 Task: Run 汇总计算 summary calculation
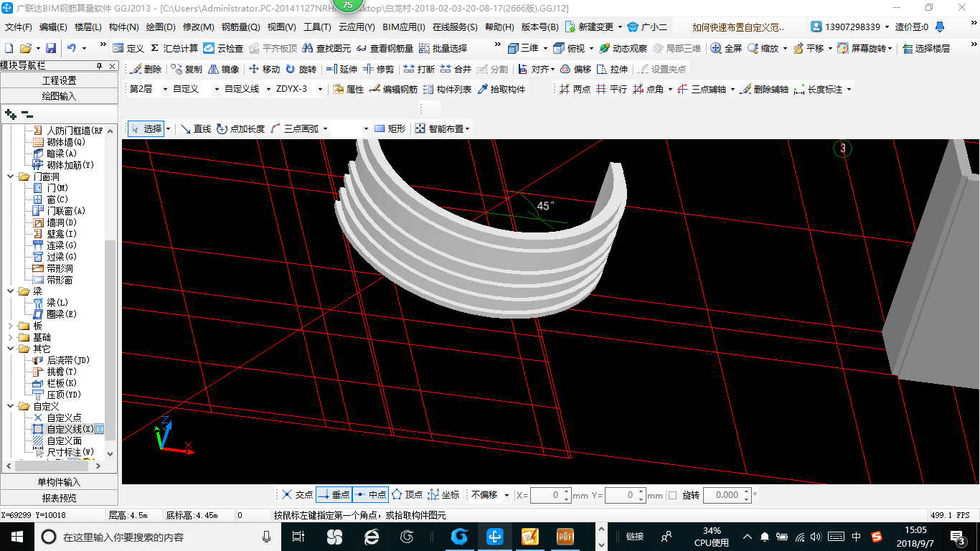pyautogui.click(x=174, y=48)
